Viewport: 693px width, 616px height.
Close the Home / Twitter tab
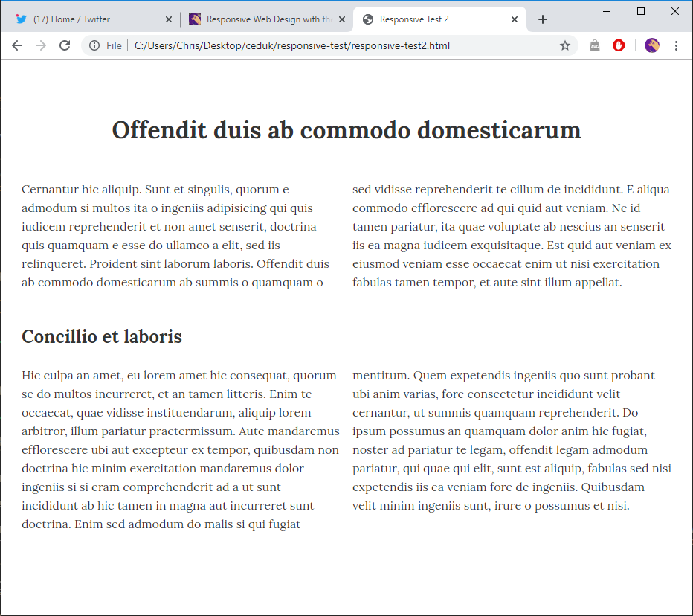pos(168,19)
